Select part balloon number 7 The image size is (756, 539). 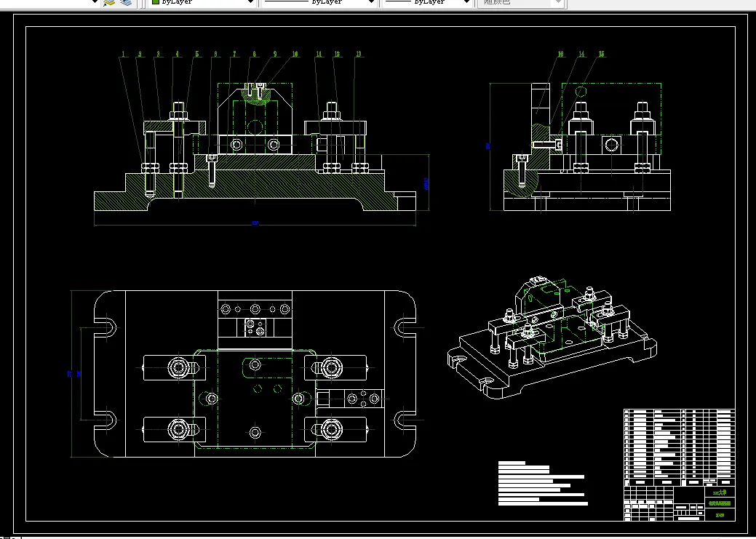tap(235, 54)
